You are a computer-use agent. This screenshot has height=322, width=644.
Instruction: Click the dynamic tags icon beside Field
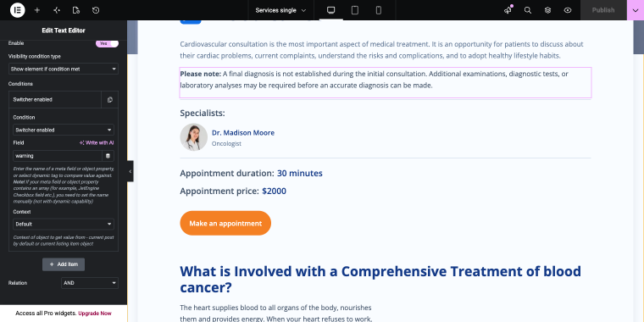tap(108, 156)
